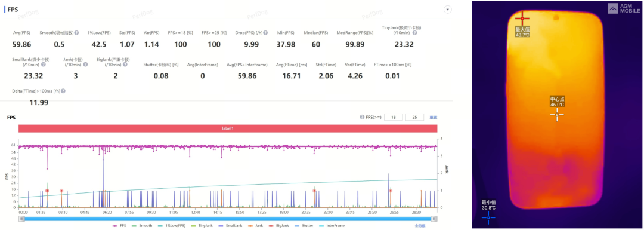Open help icon beside Jank (/10min)
Viewport: 644px width, 230px height.
(x=85, y=64)
